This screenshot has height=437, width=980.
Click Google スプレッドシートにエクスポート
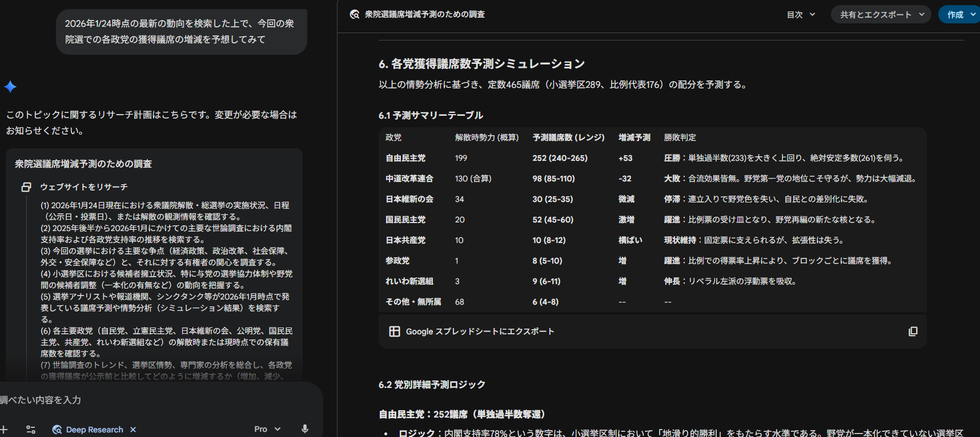pos(480,331)
